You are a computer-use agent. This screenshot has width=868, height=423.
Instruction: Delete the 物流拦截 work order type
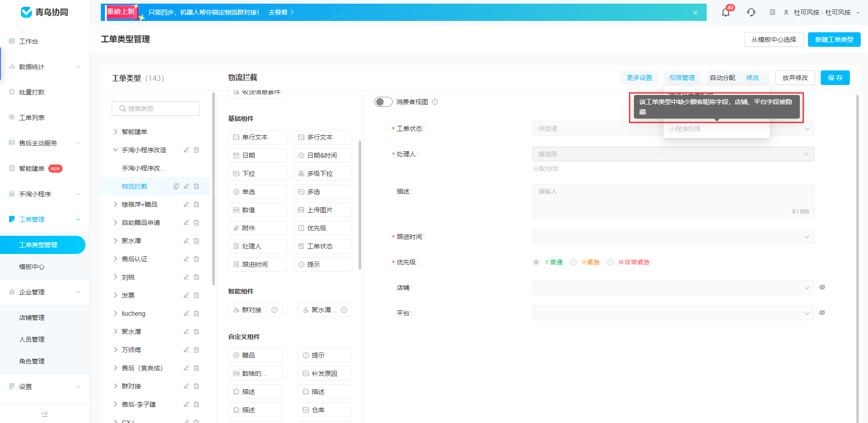click(196, 186)
